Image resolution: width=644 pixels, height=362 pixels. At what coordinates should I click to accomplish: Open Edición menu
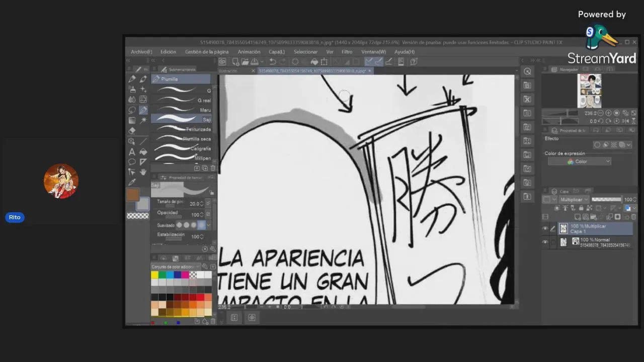(x=168, y=52)
